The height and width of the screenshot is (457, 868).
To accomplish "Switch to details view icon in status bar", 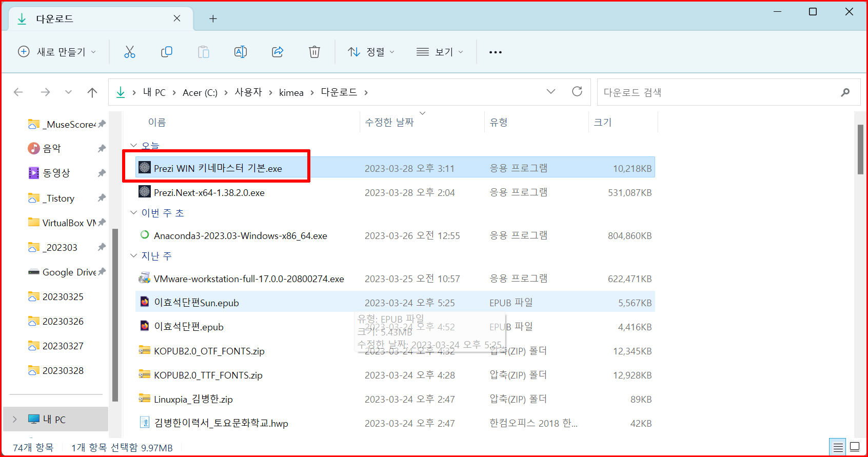I will tap(838, 447).
